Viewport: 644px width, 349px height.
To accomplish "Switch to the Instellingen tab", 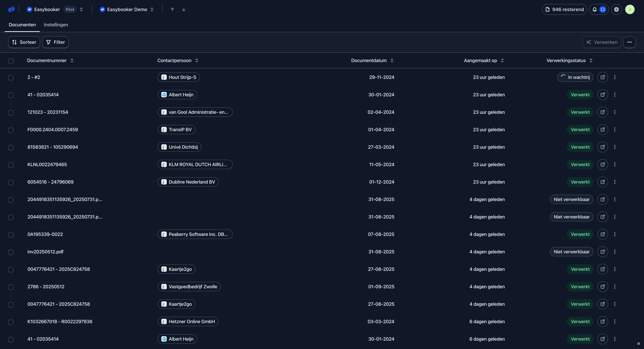I will pos(56,25).
